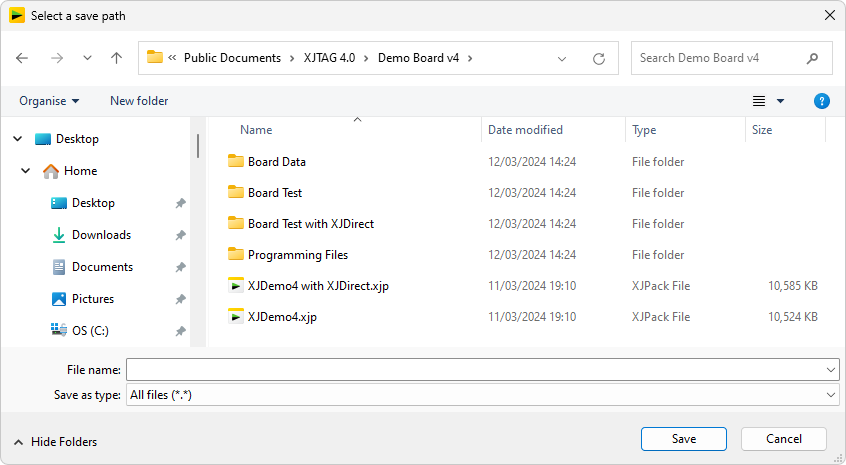Open the blue help question mark
846x465 pixels.
pyautogui.click(x=821, y=101)
